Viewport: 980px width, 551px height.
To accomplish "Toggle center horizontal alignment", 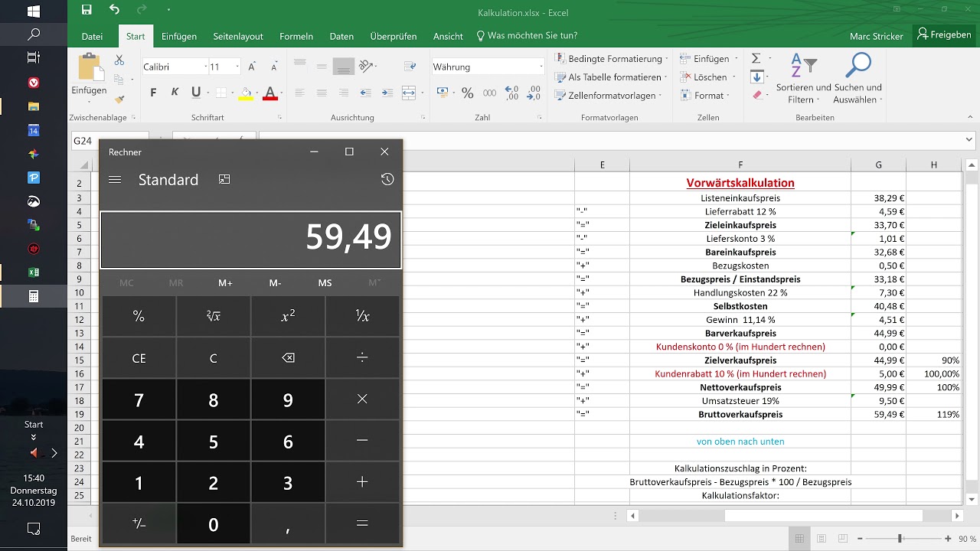I will (x=322, y=93).
